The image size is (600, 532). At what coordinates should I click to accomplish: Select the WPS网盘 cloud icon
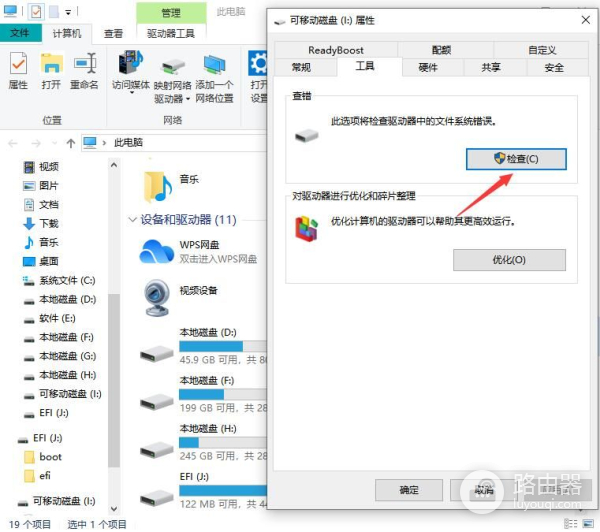156,252
